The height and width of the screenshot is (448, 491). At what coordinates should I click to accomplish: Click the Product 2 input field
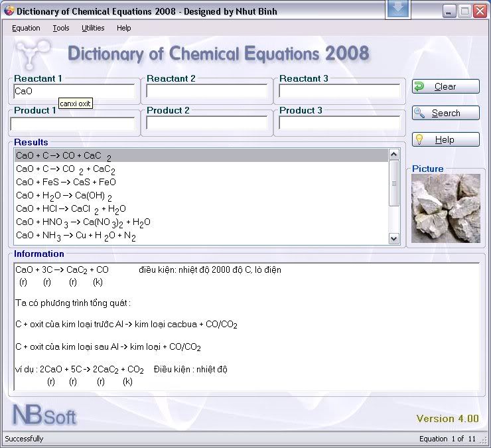tap(206, 123)
